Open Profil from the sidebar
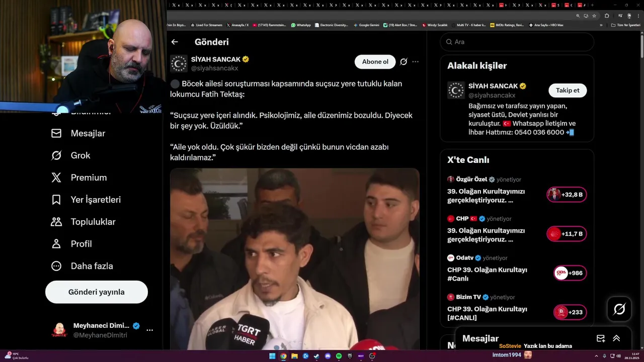The image size is (644, 362). [71, 244]
